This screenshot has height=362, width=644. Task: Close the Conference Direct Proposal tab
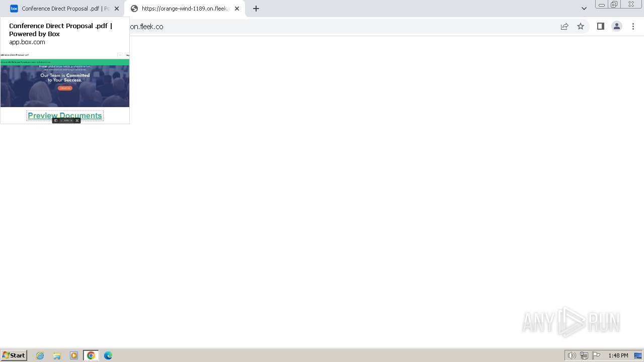click(x=117, y=9)
